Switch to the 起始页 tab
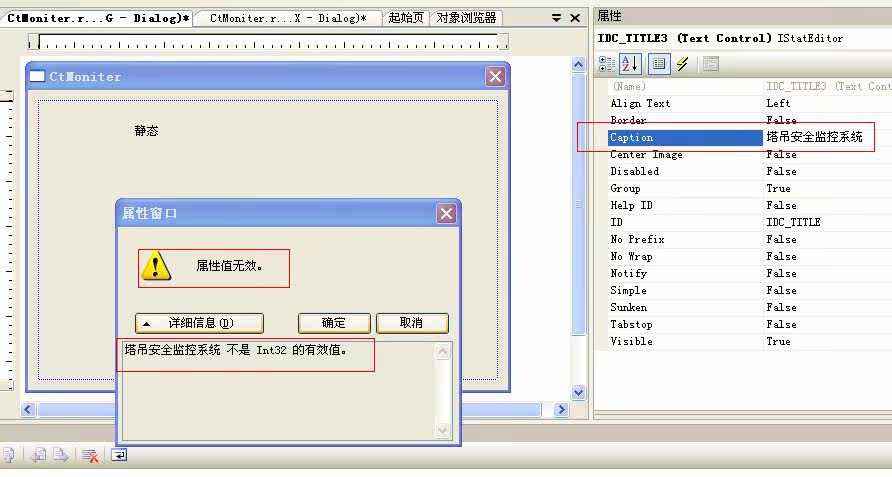 [405, 18]
